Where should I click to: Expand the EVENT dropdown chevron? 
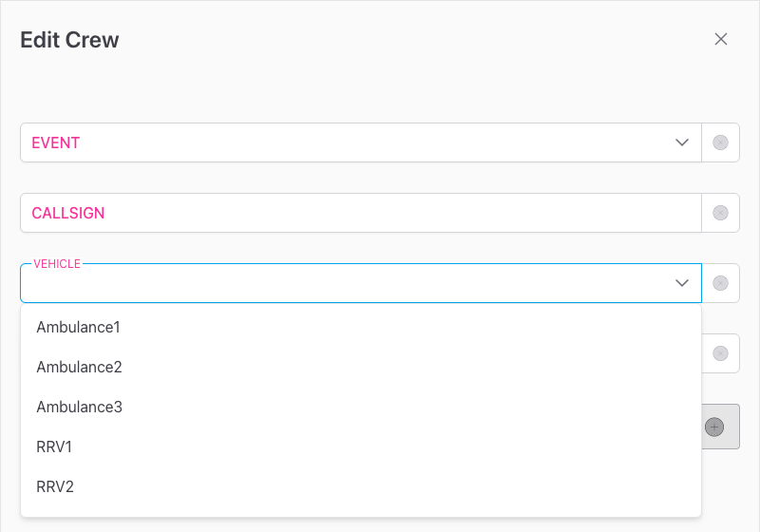(681, 142)
